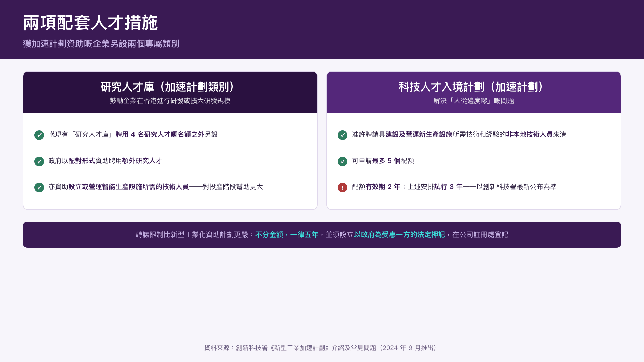Click the highlighted text 不分金額，一律五年
Image resolution: width=644 pixels, height=362 pixels.
point(287,235)
